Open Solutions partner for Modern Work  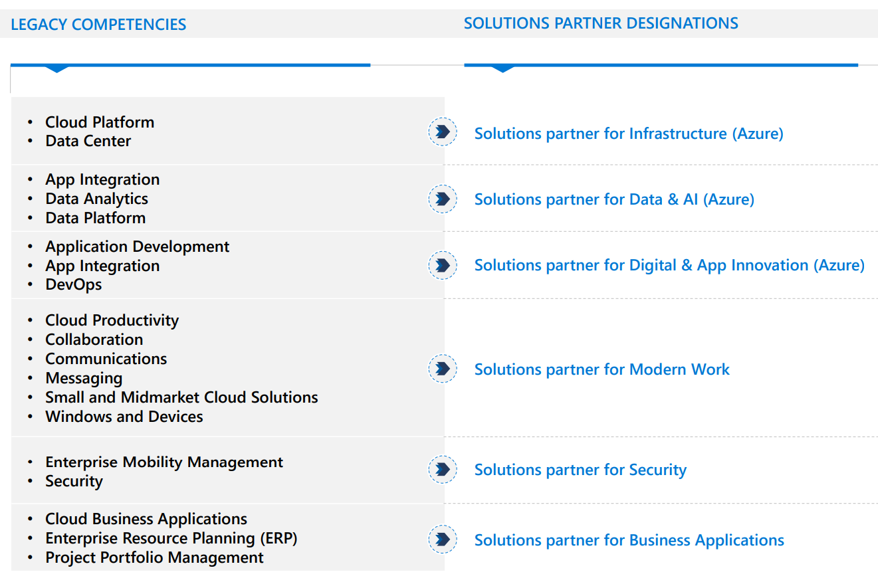602,369
